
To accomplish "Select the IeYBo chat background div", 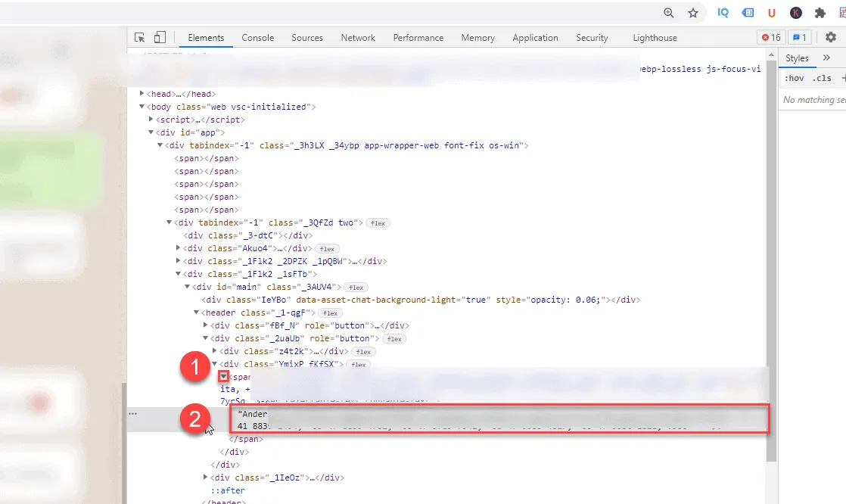I will click(x=421, y=300).
